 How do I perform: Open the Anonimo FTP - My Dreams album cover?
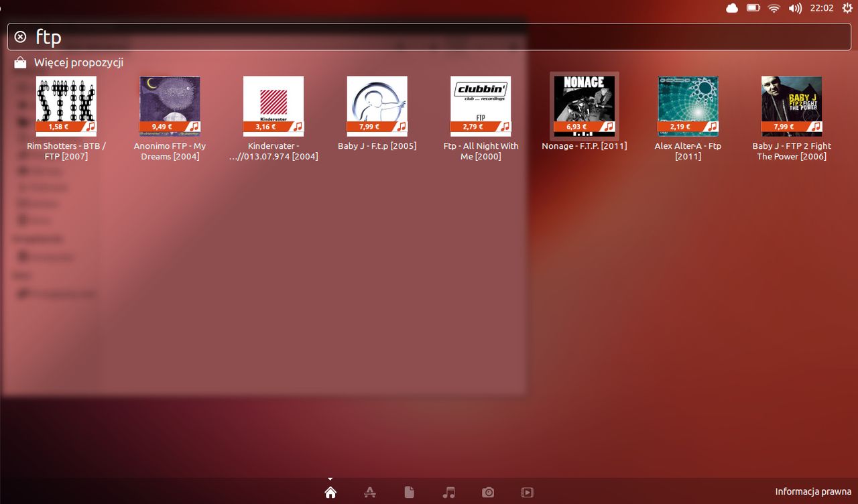[170, 106]
